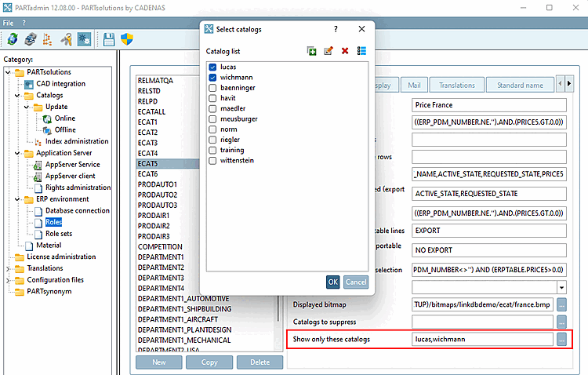588x375 pixels.
Task: Switch to the Standard name tab
Action: click(x=520, y=86)
